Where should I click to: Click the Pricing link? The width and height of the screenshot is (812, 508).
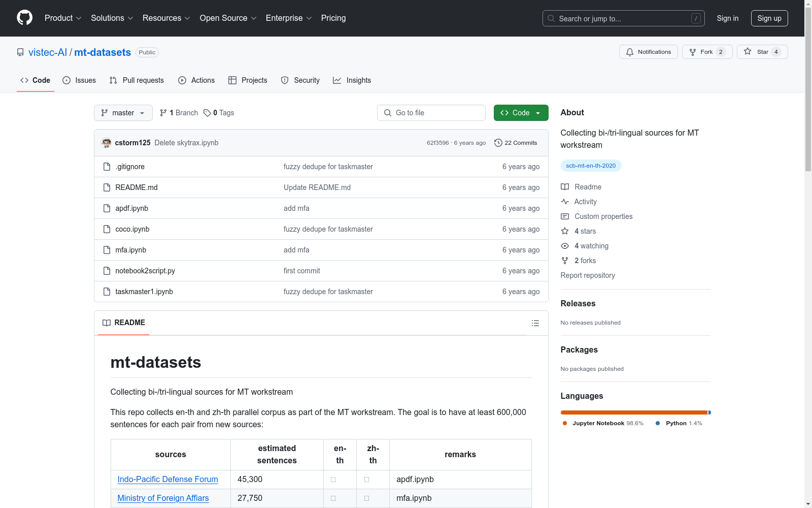[x=333, y=18]
